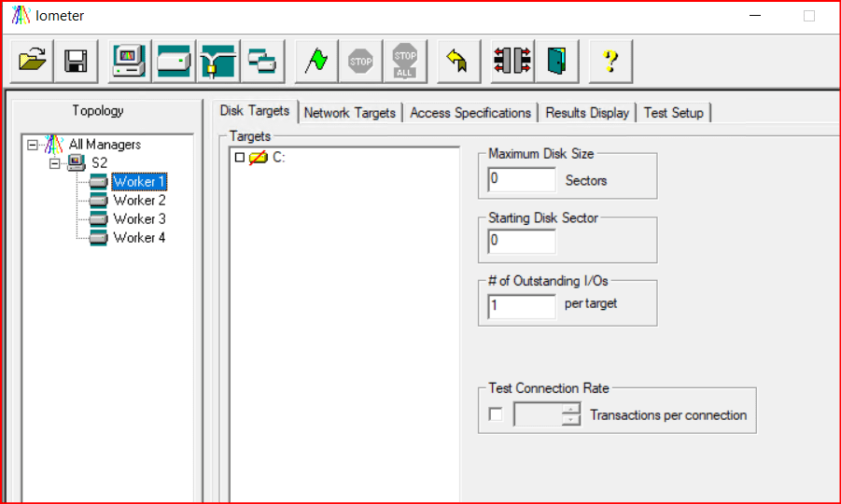Open the Results Display tab
This screenshot has height=504, width=841.
[587, 113]
